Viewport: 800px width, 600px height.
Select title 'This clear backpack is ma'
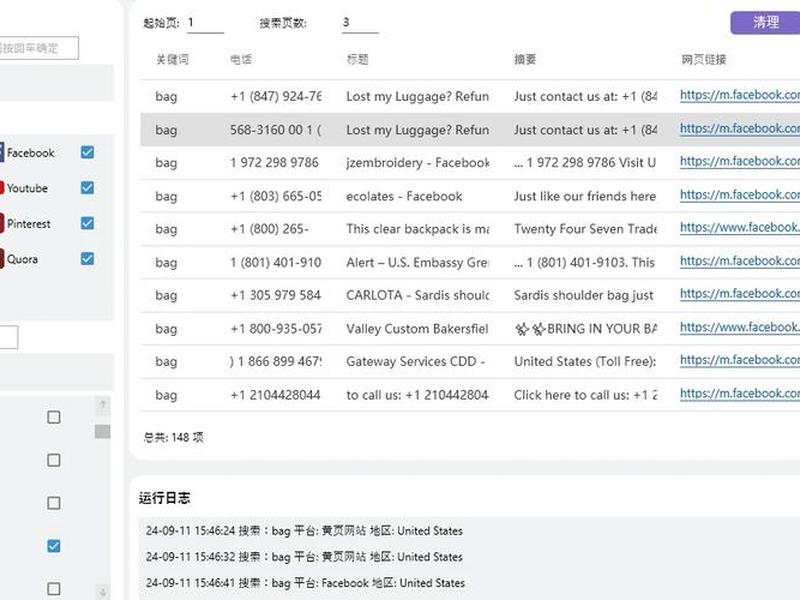(x=418, y=229)
